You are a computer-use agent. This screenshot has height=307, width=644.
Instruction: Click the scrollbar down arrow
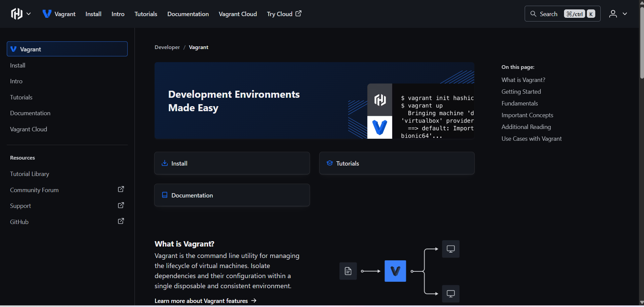tap(642, 303)
